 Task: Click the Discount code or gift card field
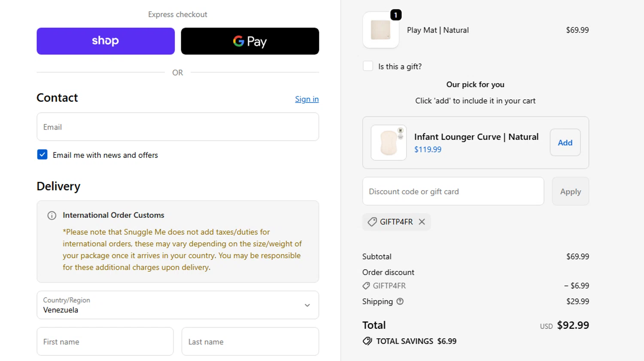(x=453, y=191)
